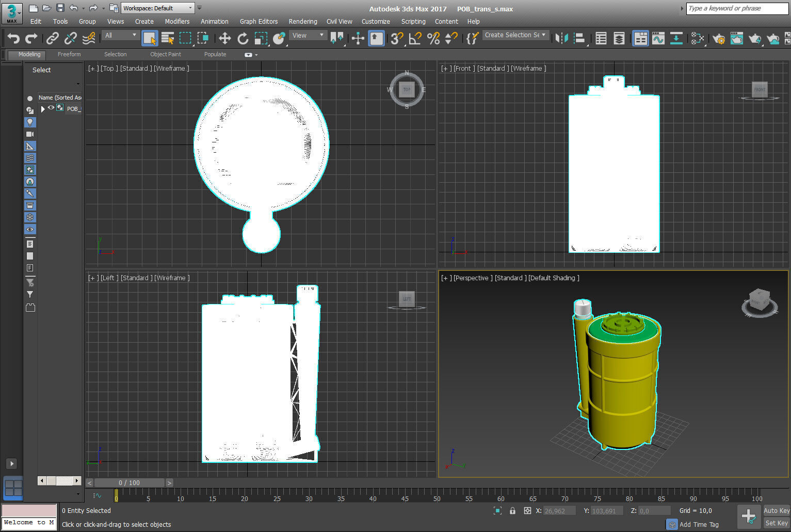Click the Redo arrow in main toolbar
Screen dimensions: 791x532
coord(31,38)
